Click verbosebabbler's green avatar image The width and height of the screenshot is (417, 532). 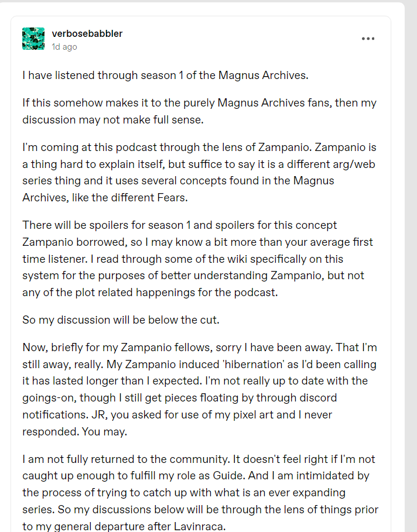[33, 39]
